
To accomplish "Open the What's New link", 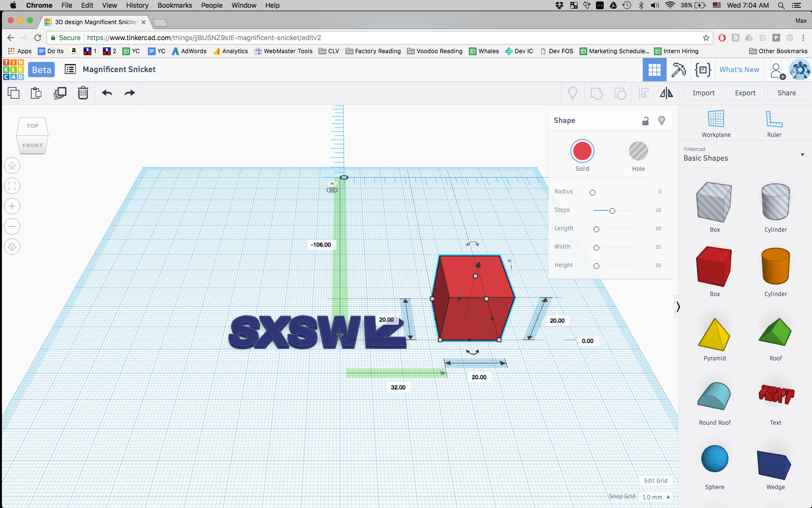I will coord(739,69).
